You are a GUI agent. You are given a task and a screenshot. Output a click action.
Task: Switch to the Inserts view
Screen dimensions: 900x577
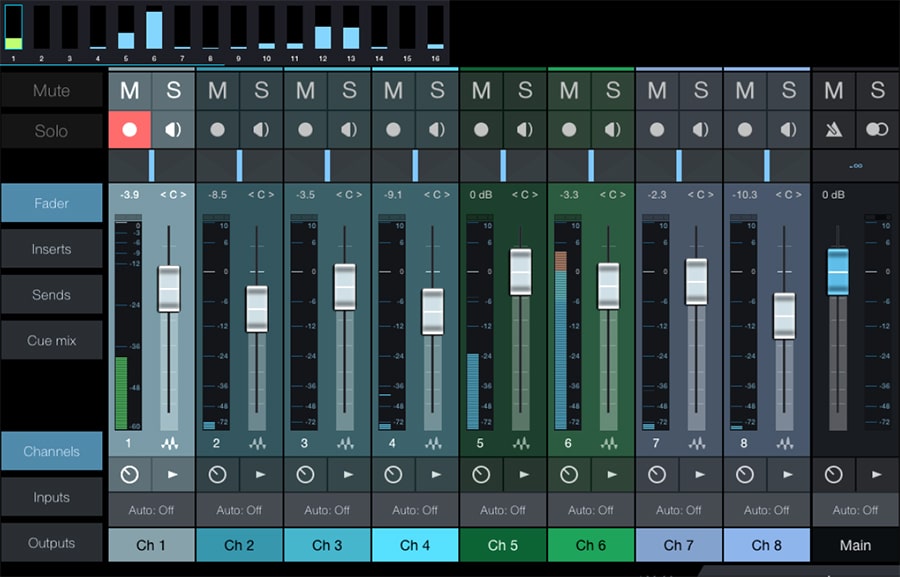52,249
